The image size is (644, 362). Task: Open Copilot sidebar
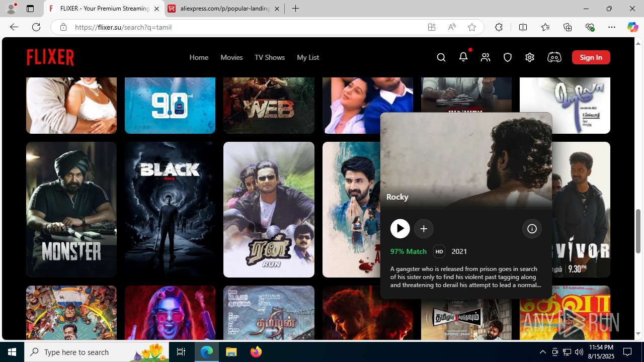(632, 27)
